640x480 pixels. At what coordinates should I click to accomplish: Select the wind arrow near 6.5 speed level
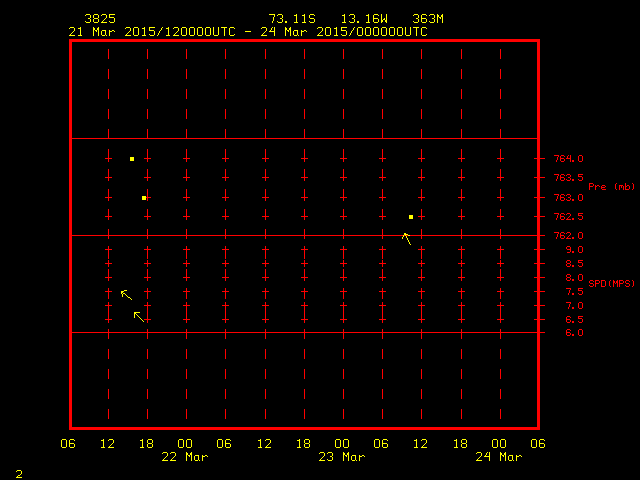[x=139, y=316]
